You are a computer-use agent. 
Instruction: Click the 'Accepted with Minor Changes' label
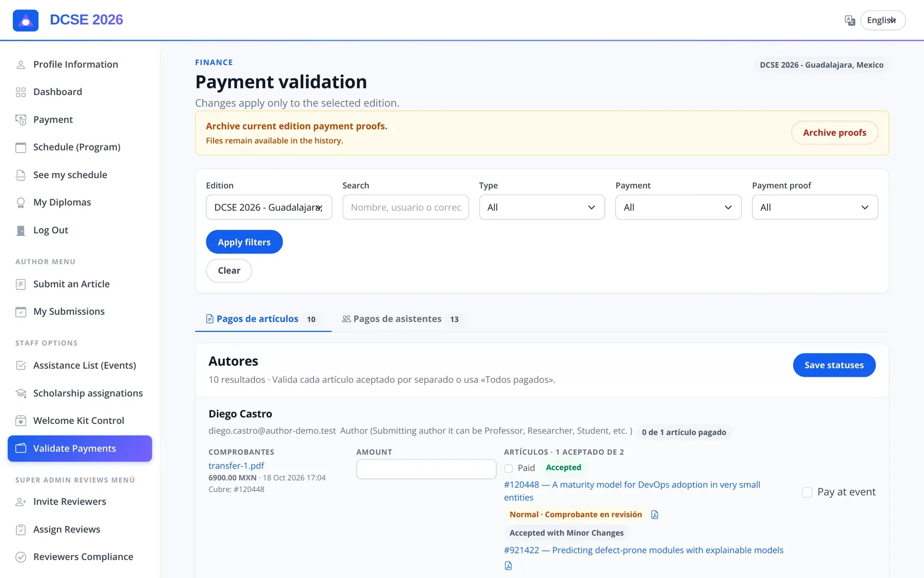567,533
